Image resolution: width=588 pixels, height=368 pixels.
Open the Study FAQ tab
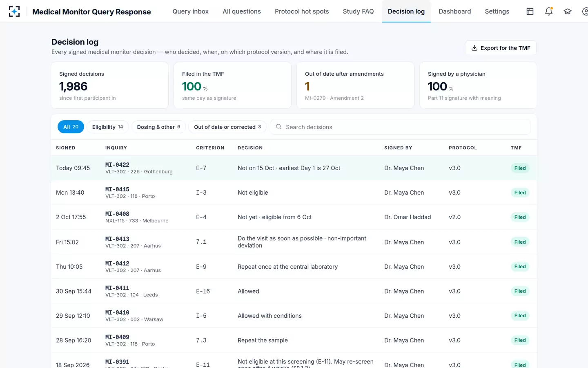click(359, 11)
